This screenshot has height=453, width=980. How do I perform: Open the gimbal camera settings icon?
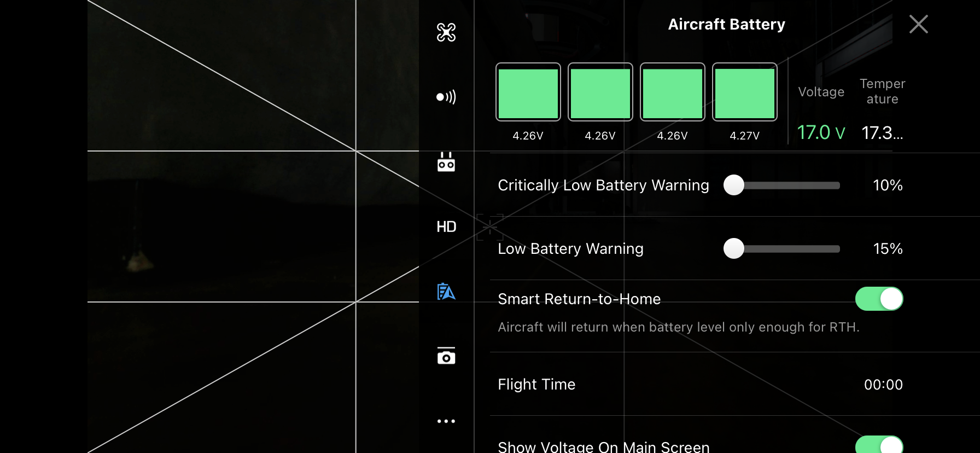click(x=446, y=356)
